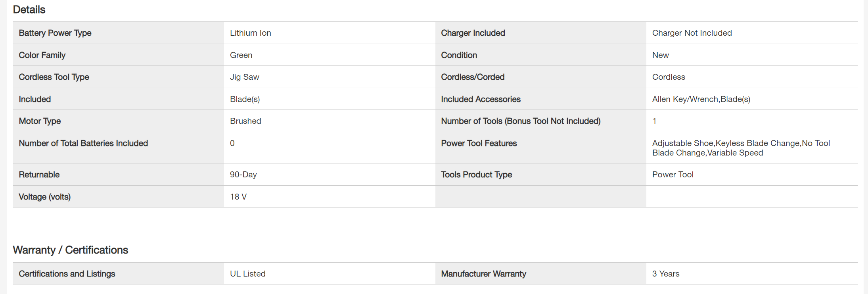This screenshot has width=868, height=294.
Task: Click the Cordless/Corded label
Action: click(473, 77)
